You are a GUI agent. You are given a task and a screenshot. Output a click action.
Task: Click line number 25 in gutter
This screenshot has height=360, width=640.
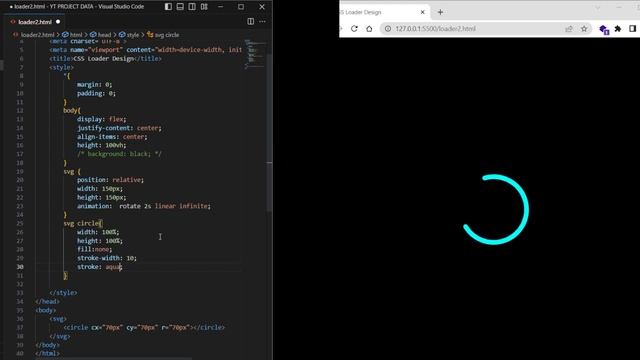(20, 223)
